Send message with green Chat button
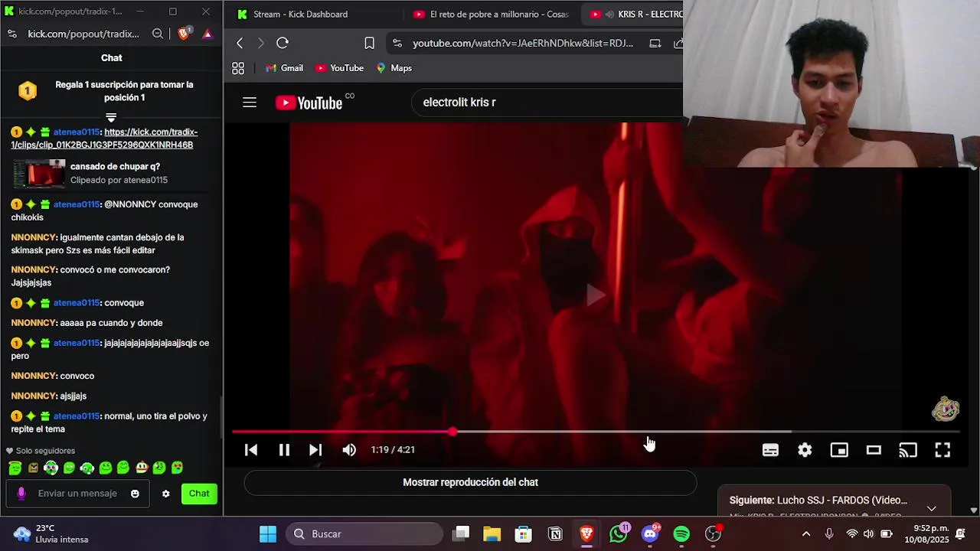Screen dimensions: 980x551 199,494
